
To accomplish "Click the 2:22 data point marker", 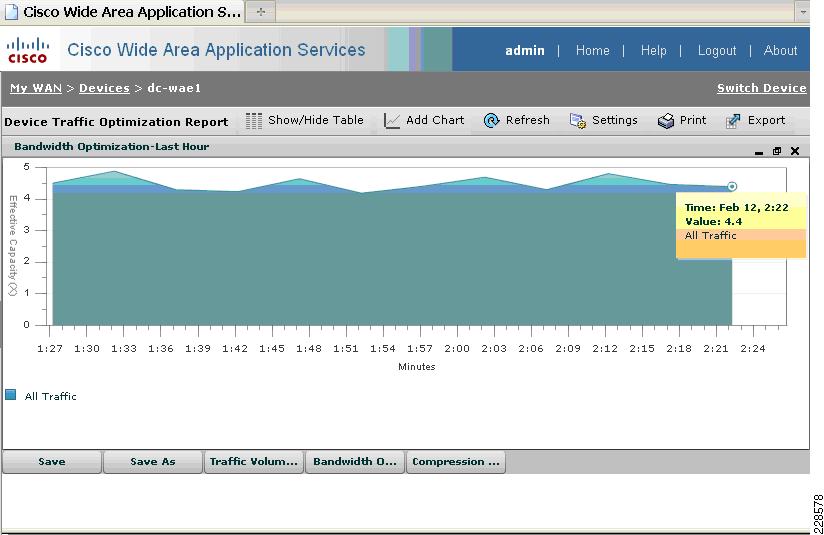I will coord(732,187).
